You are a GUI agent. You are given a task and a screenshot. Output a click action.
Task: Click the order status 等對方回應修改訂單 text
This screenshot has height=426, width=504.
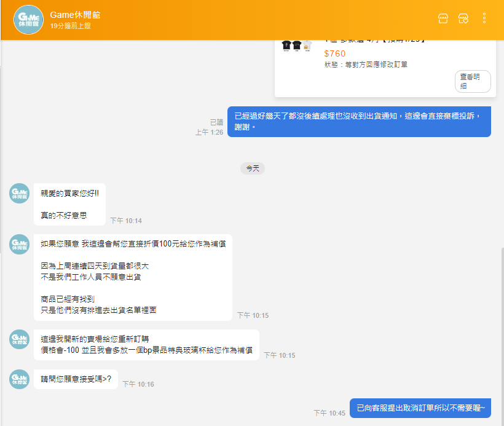[366, 65]
